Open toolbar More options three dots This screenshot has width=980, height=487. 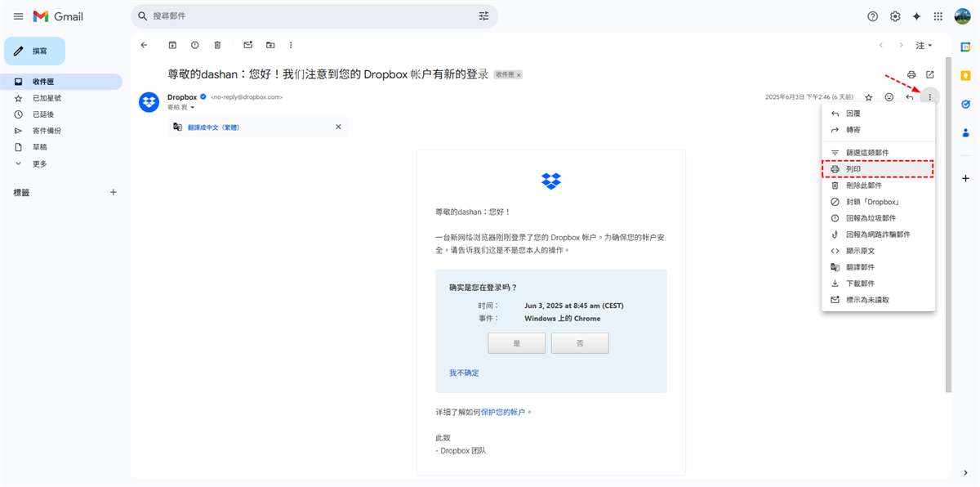tap(291, 45)
